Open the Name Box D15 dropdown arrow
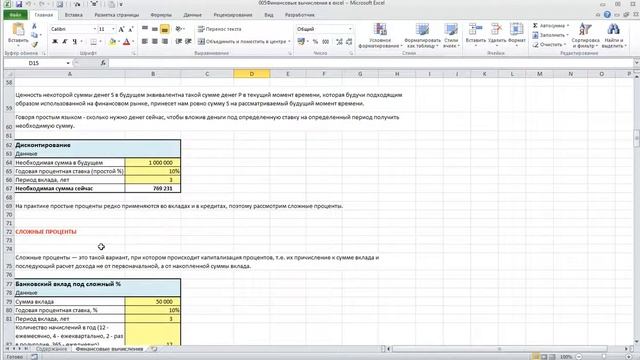This screenshot has height=360, width=640. 68,63
